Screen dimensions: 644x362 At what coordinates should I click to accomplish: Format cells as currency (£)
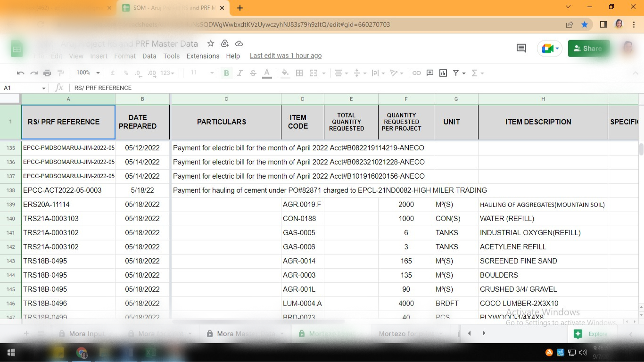pos(113,73)
